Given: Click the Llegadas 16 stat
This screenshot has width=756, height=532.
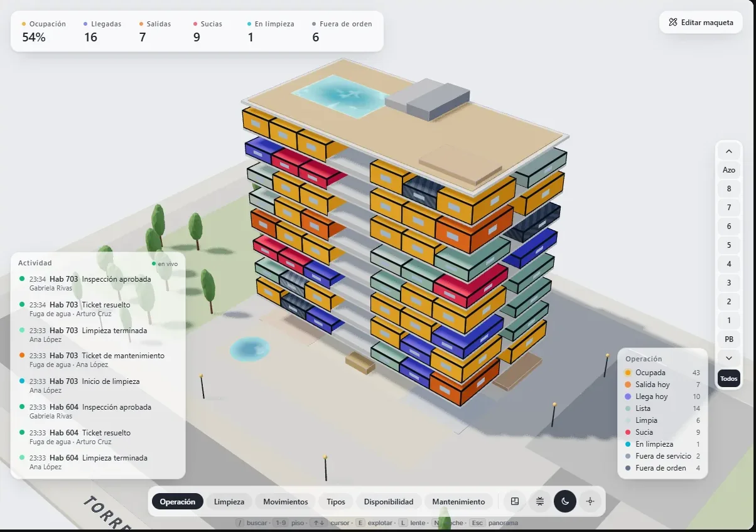Looking at the screenshot, I should [102, 31].
